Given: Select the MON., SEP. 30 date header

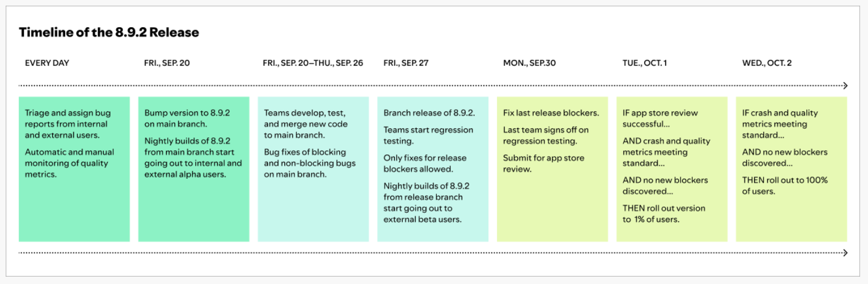Looking at the screenshot, I should tap(529, 63).
